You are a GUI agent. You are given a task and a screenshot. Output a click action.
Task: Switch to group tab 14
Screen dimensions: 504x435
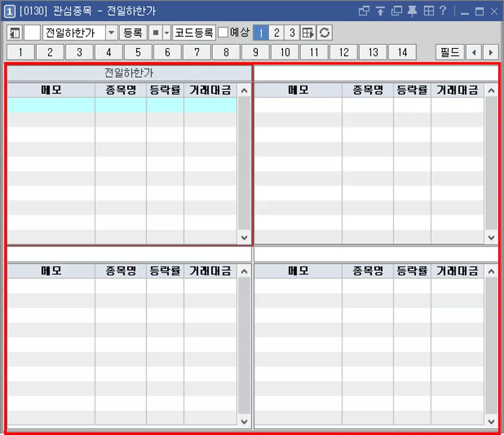click(402, 52)
